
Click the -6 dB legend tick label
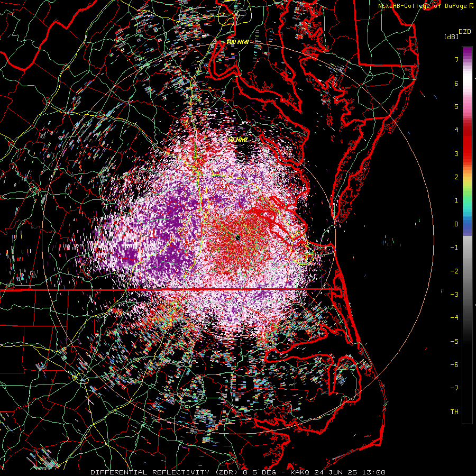454,365
